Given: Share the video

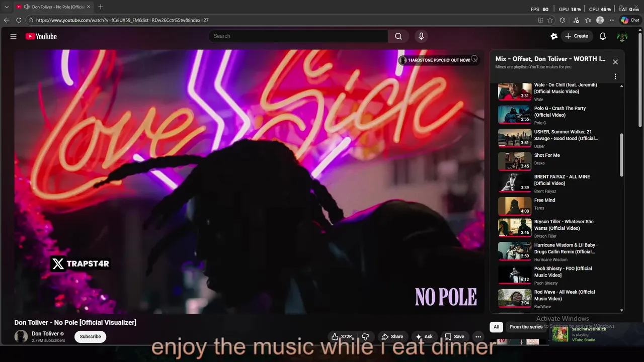Looking at the screenshot, I should pyautogui.click(x=392, y=337).
